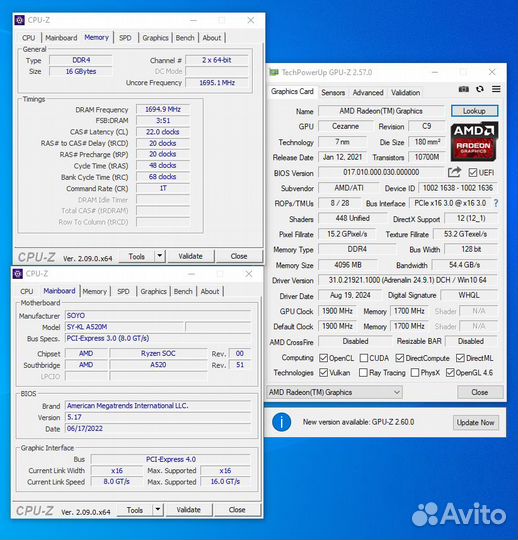This screenshot has width=518, height=540.
Task: Open Mainboard tab in upper CPU-Z window
Action: point(61,38)
